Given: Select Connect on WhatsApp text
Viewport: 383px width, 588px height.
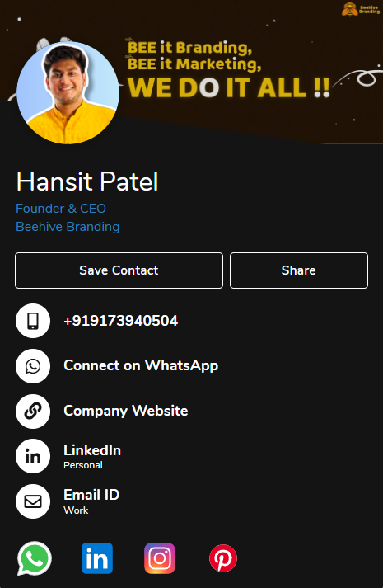Looking at the screenshot, I should click(141, 365).
